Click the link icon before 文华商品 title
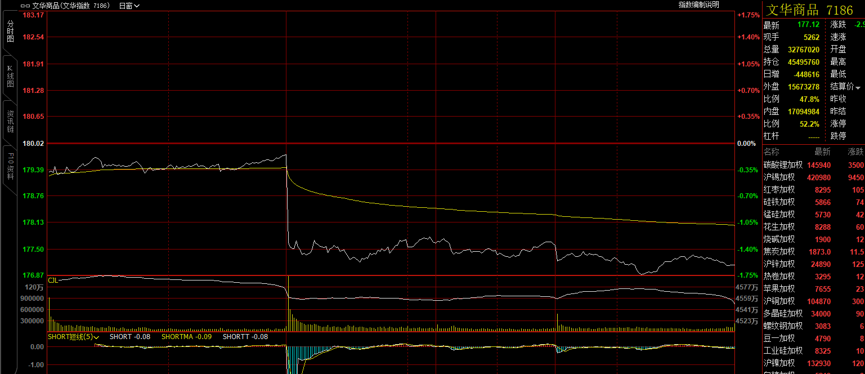This screenshot has width=865, height=374. pos(25,6)
